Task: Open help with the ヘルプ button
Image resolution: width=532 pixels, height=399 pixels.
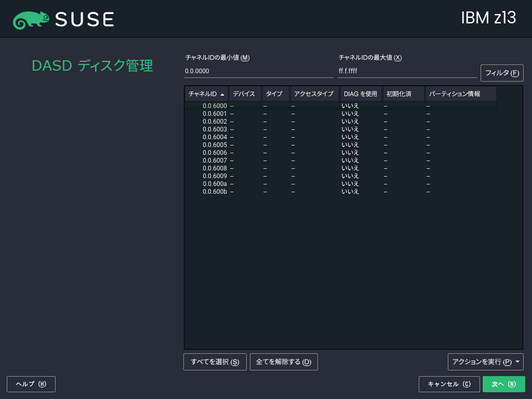Action: (31, 384)
